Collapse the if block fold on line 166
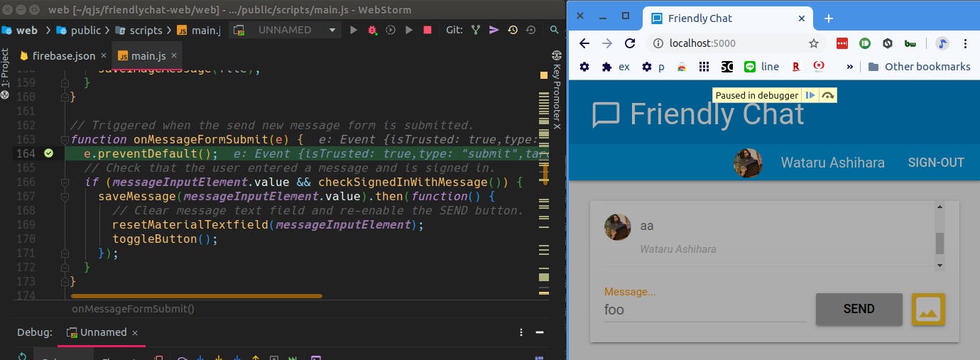 [x=65, y=182]
